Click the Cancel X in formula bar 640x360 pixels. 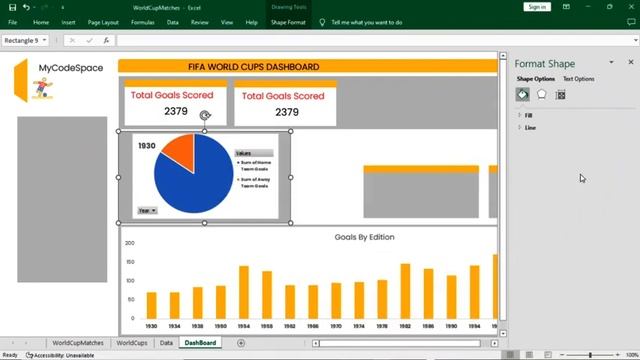click(x=72, y=40)
